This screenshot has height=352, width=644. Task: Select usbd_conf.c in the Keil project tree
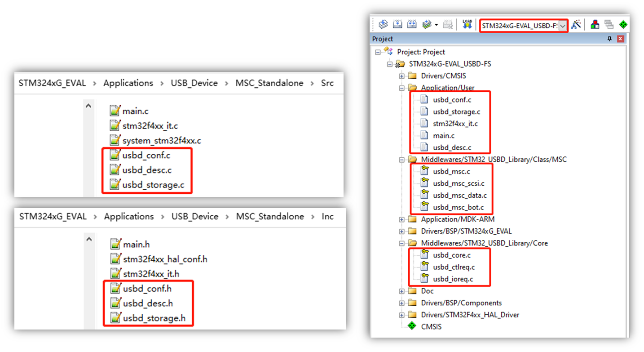pos(452,100)
